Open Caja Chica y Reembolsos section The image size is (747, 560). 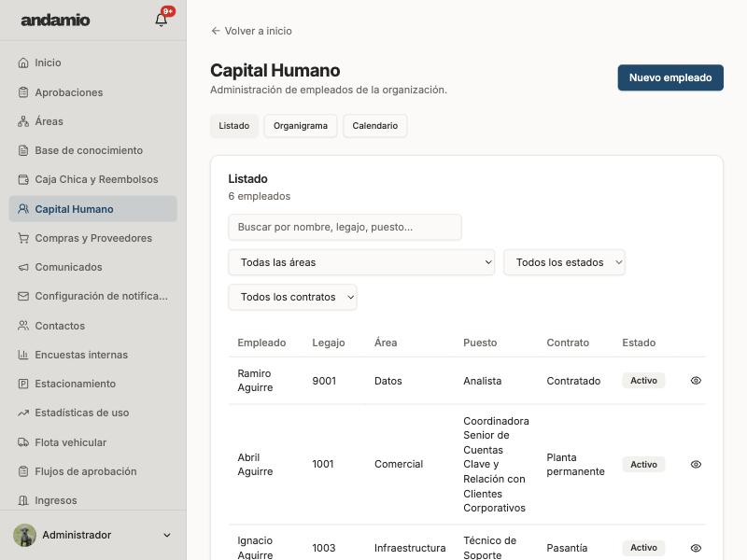click(92, 179)
